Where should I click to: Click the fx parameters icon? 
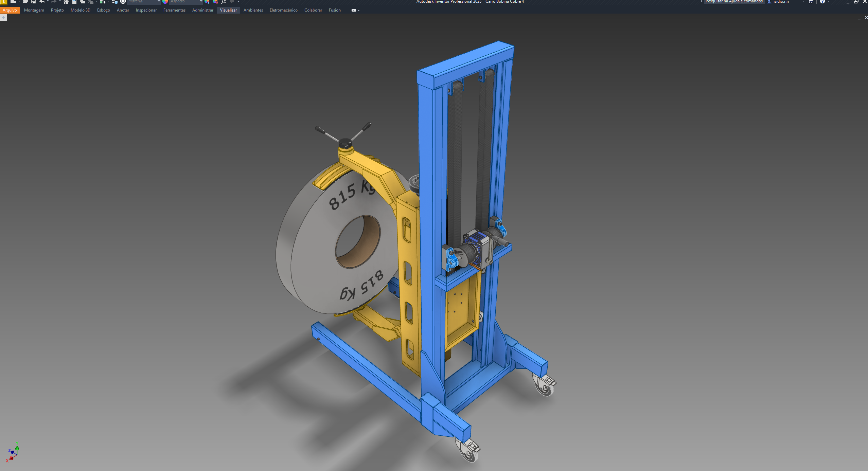[224, 2]
